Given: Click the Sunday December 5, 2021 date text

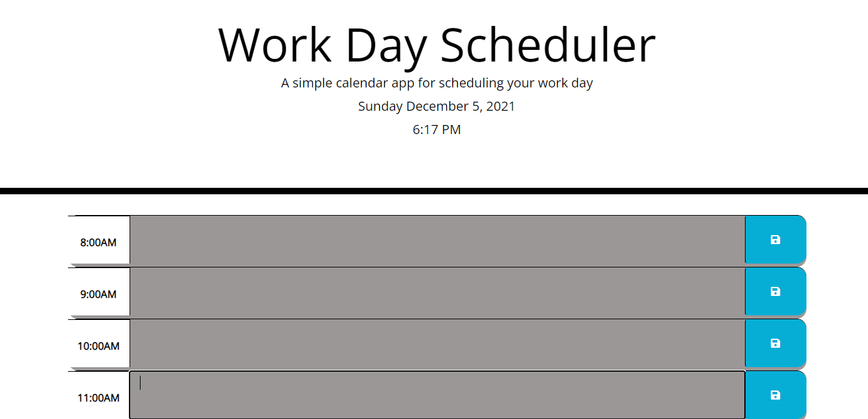Looking at the screenshot, I should coord(436,106).
